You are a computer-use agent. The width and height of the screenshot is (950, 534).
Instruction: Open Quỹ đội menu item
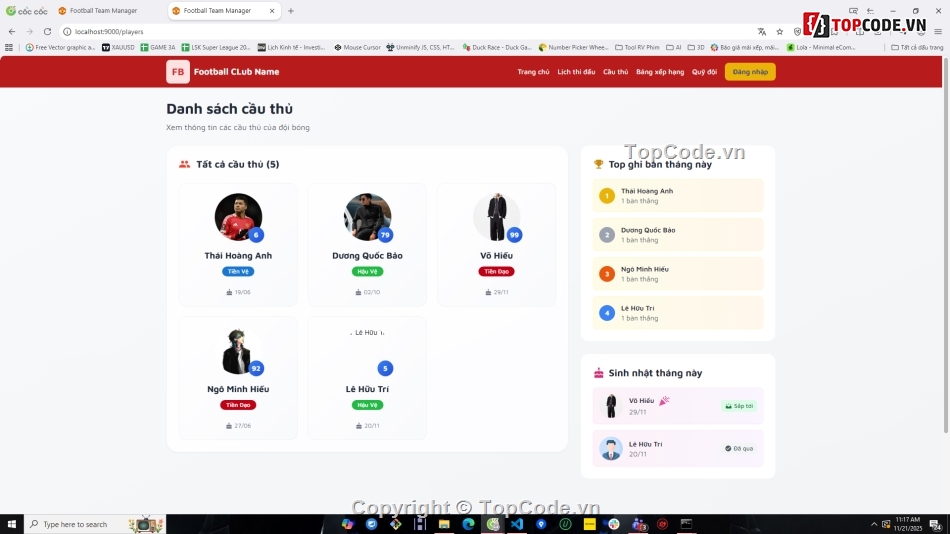pyautogui.click(x=704, y=72)
